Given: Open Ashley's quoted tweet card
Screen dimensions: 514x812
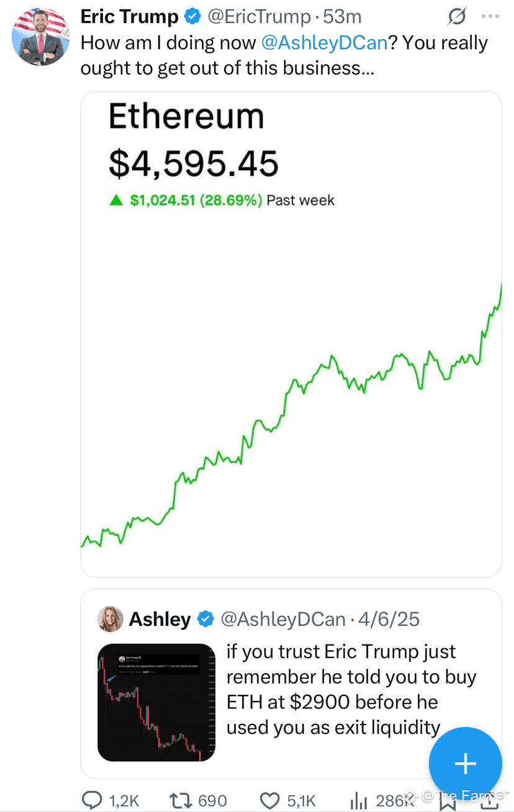Looking at the screenshot, I should (x=291, y=684).
